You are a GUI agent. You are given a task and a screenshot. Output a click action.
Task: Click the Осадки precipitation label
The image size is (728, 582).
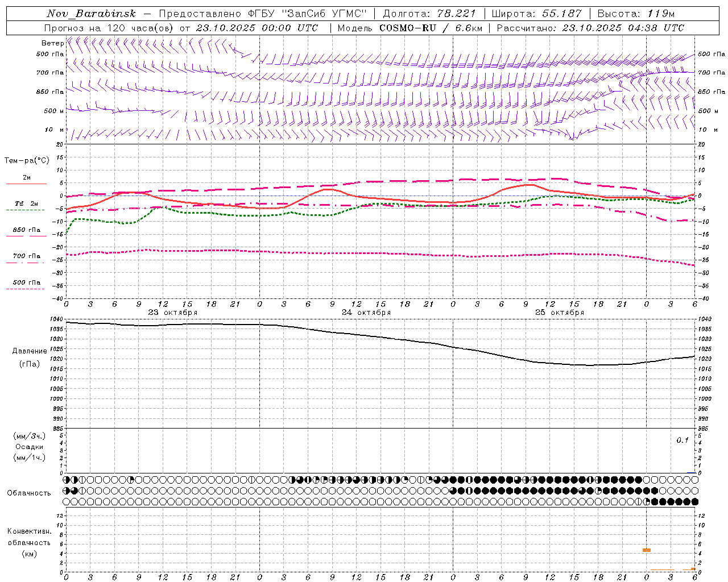(x=30, y=447)
